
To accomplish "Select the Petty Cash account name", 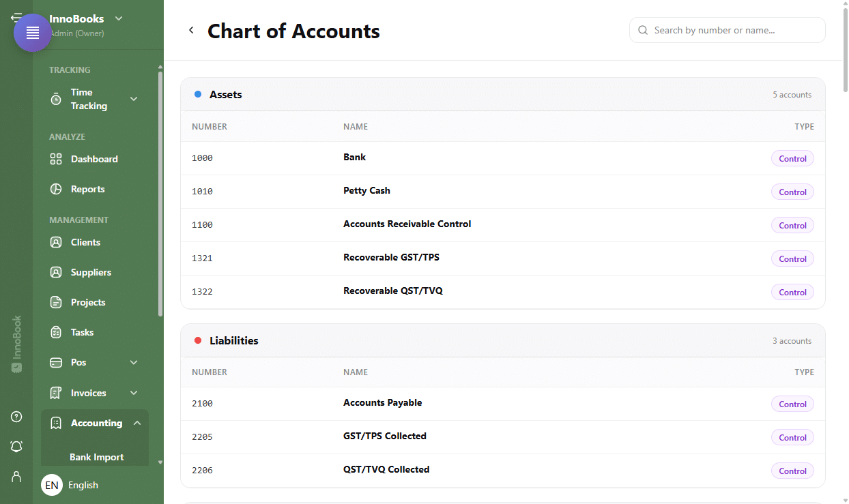I will [x=366, y=190].
